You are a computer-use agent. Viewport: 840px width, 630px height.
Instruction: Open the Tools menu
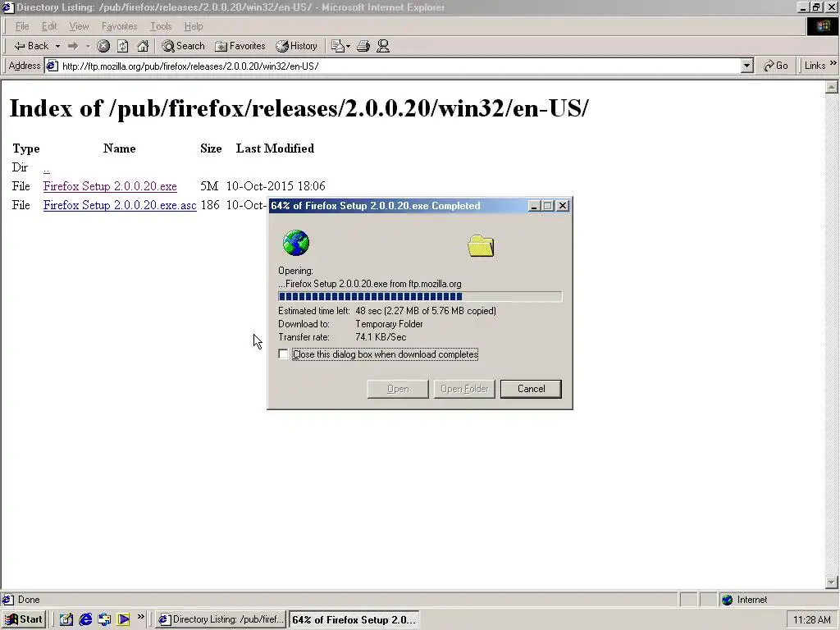(160, 26)
